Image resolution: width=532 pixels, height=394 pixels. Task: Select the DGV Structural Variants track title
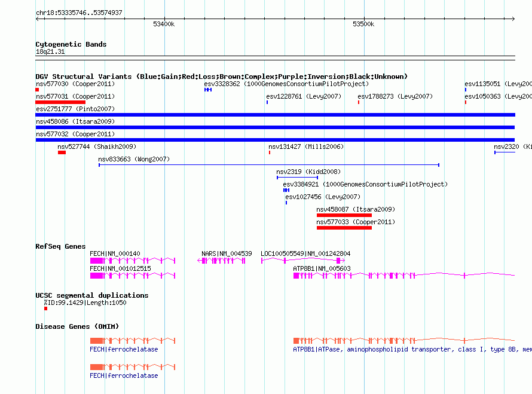point(221,77)
